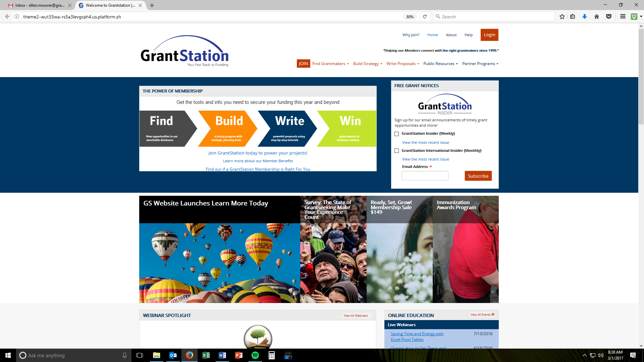This screenshot has width=644, height=362.
Task: Click the Email Address input field
Action: [425, 176]
